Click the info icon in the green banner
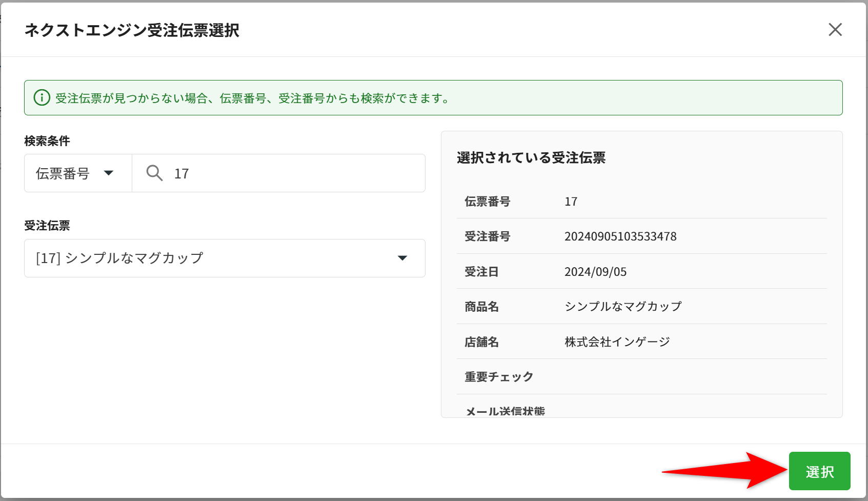 [x=42, y=97]
